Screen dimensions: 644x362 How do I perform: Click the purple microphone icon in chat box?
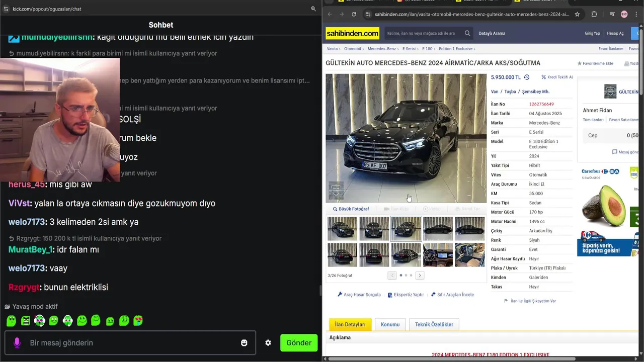point(17,343)
